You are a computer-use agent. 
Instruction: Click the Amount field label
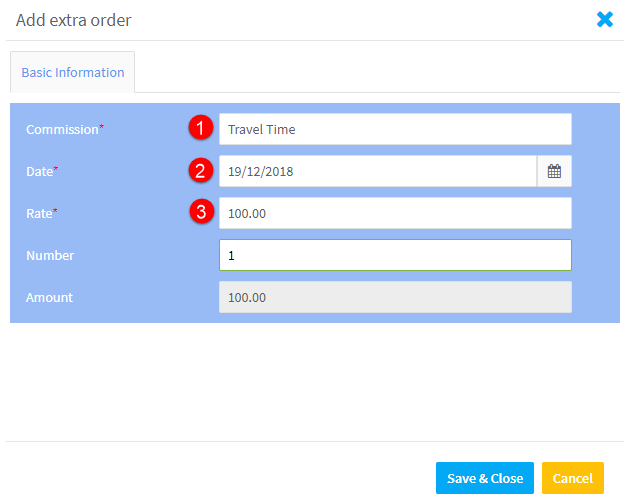(x=49, y=298)
